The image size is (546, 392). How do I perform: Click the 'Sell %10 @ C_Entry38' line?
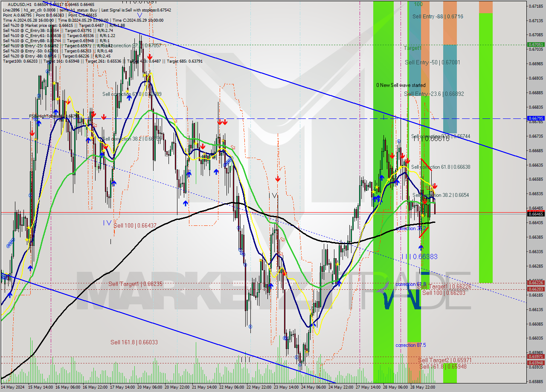pyautogui.click(x=58, y=30)
